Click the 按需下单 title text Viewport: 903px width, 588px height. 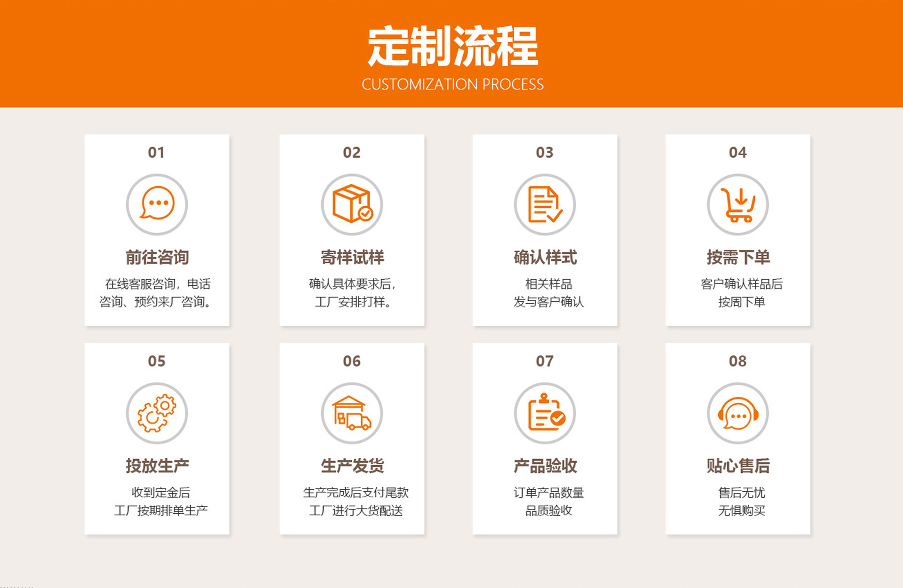pyautogui.click(x=737, y=257)
